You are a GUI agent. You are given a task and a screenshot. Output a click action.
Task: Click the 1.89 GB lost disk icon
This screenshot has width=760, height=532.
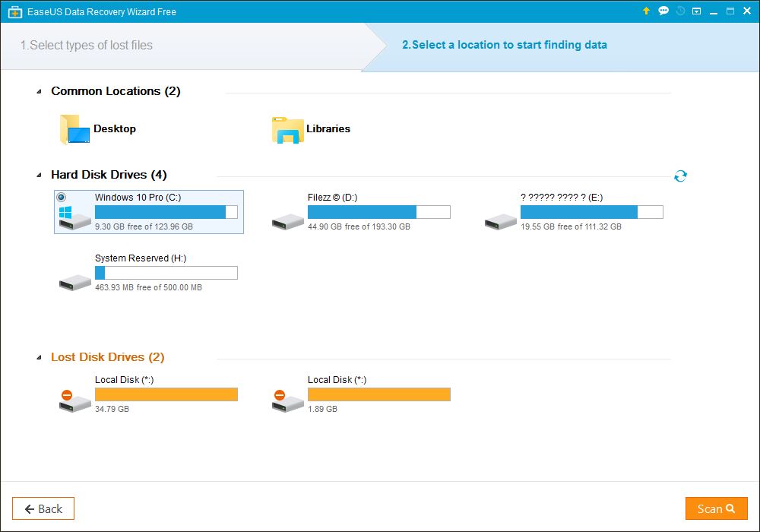tap(287, 401)
